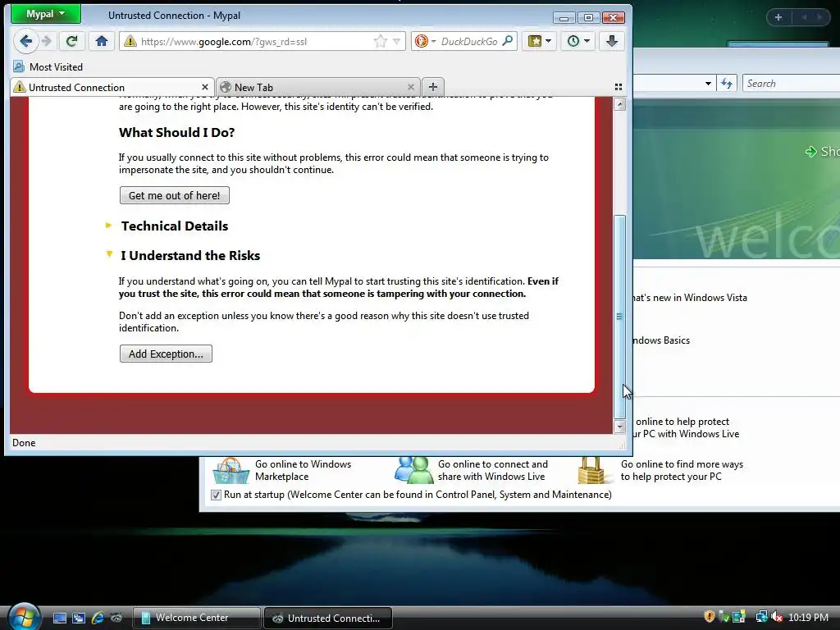Click the Windows Security shield tray icon
The height and width of the screenshot is (630, 840).
click(709, 617)
